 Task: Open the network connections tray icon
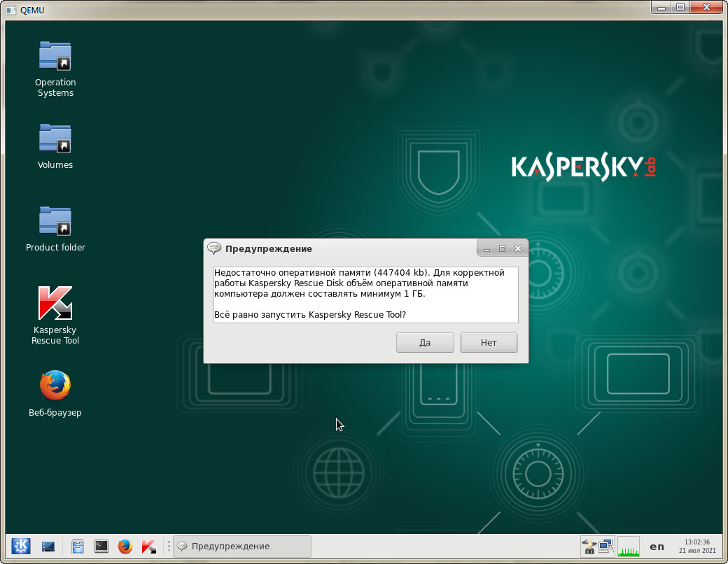(605, 547)
